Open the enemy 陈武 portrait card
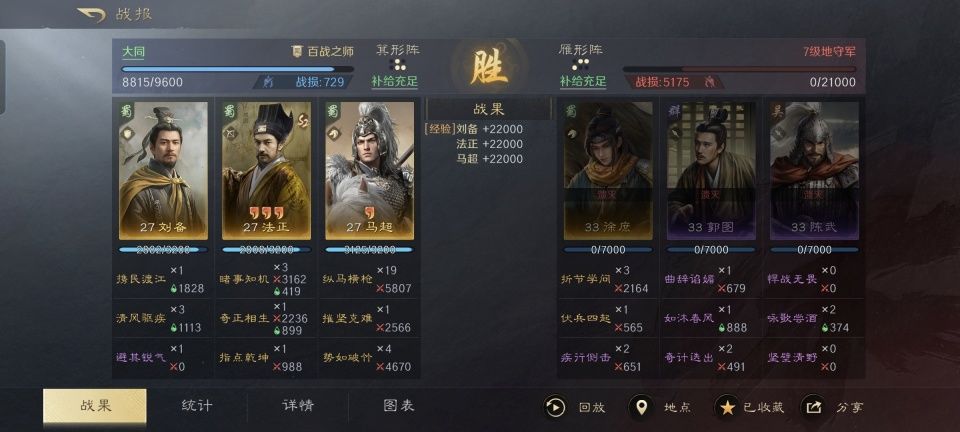 click(814, 171)
